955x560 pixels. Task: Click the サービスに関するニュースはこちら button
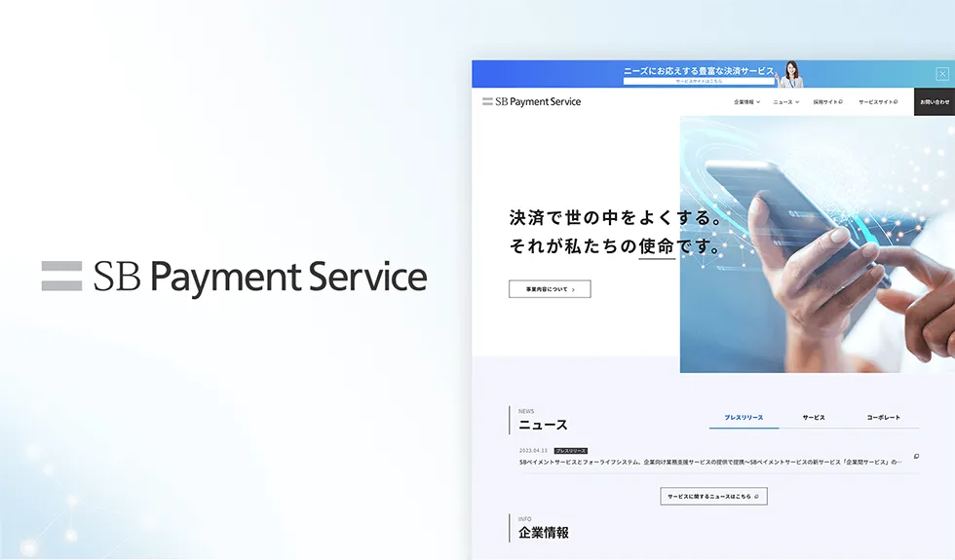[713, 496]
